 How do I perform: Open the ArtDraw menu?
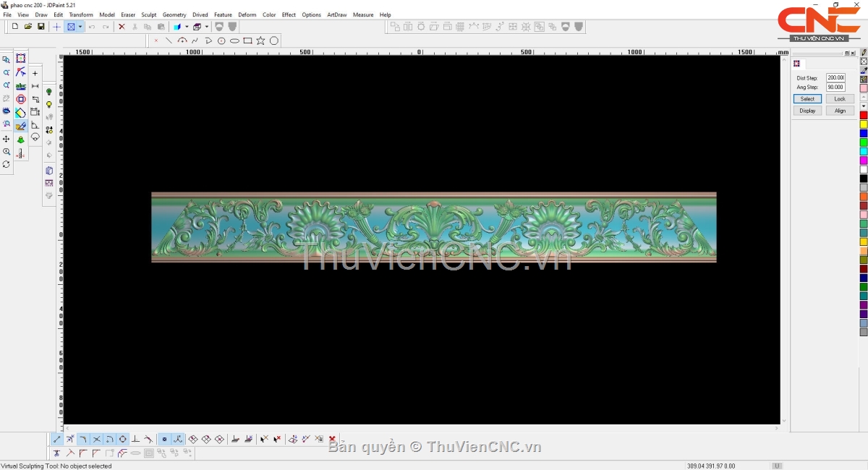[x=336, y=14]
